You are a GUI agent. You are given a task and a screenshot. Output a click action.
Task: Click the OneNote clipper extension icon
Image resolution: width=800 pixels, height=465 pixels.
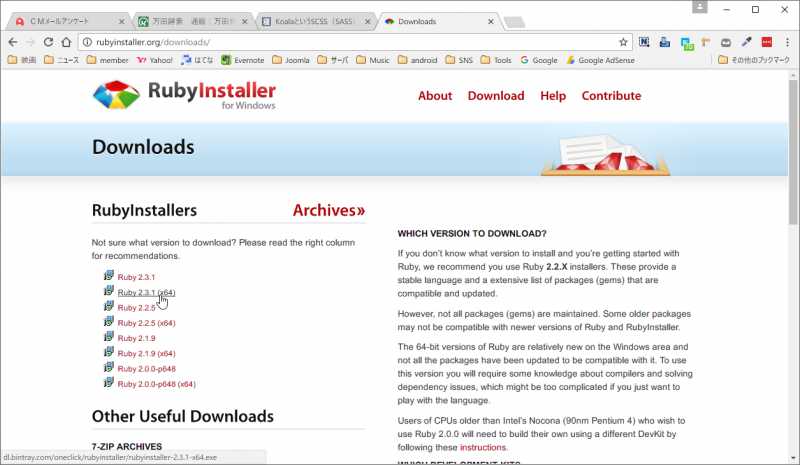(x=644, y=42)
